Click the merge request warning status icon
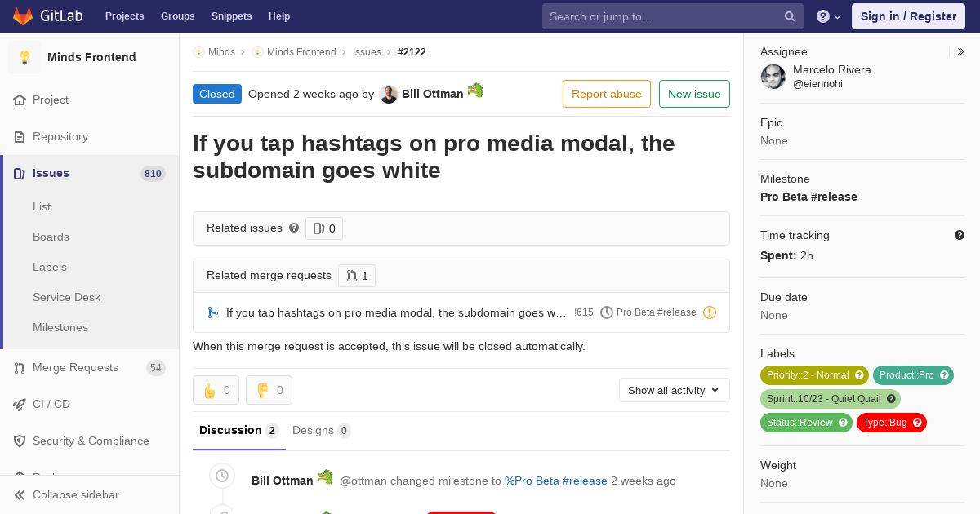Image resolution: width=980 pixels, height=514 pixels. click(710, 312)
